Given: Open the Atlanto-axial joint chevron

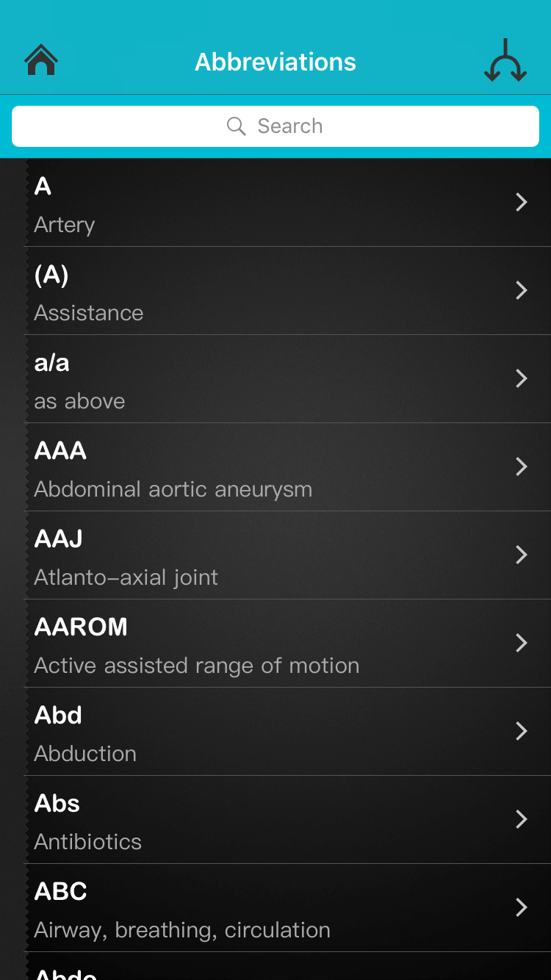Looking at the screenshot, I should [x=522, y=555].
